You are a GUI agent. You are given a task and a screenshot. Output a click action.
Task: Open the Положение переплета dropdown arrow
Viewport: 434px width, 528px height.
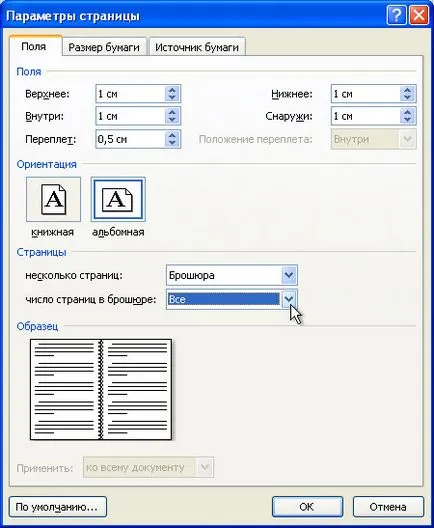coord(407,139)
